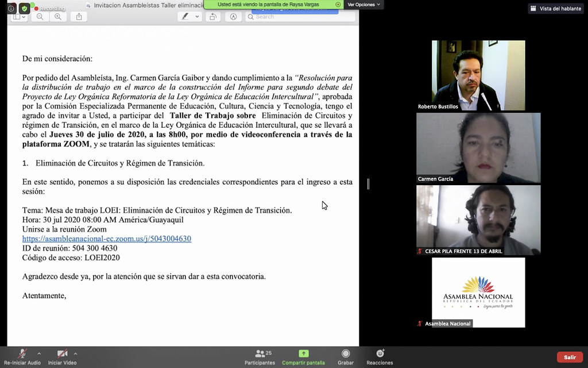Image resolution: width=588 pixels, height=368 pixels.
Task: Leave the meeting with Salir button
Action: [x=570, y=357]
